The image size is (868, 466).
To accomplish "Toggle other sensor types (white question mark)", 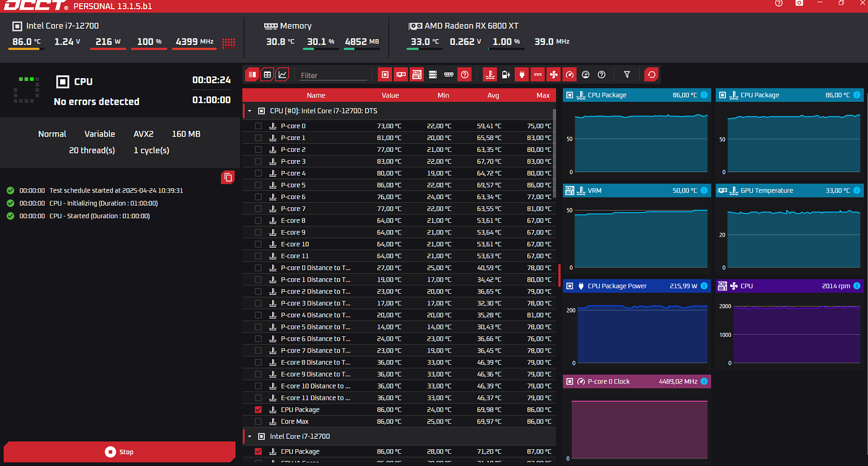I will 602,74.
